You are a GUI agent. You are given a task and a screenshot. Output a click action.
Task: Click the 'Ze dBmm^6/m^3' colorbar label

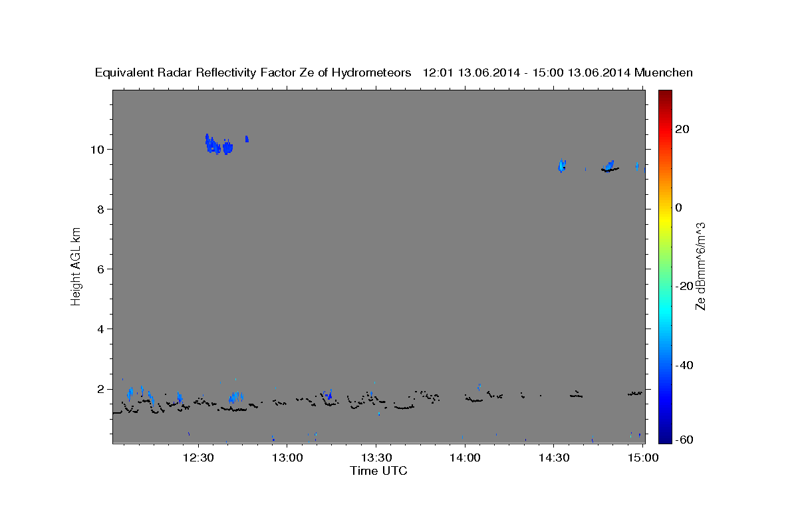pyautogui.click(x=700, y=266)
